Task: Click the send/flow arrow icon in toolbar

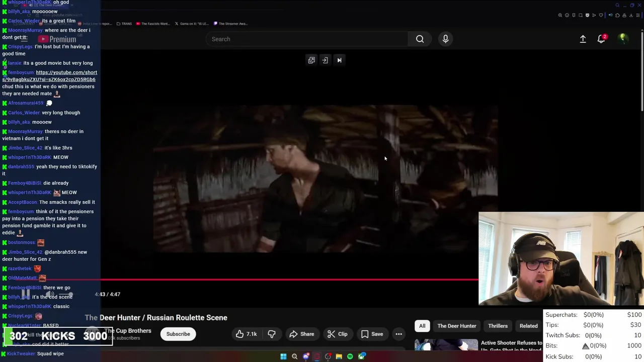Action: click(594, 15)
